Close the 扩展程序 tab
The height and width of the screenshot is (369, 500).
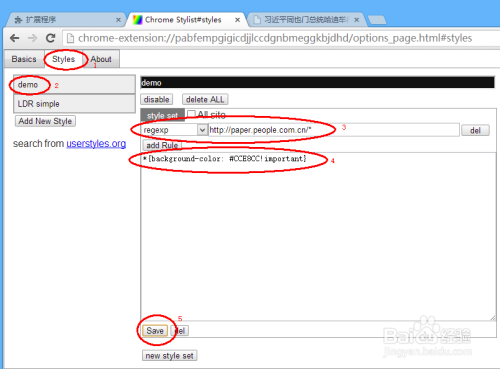point(118,20)
